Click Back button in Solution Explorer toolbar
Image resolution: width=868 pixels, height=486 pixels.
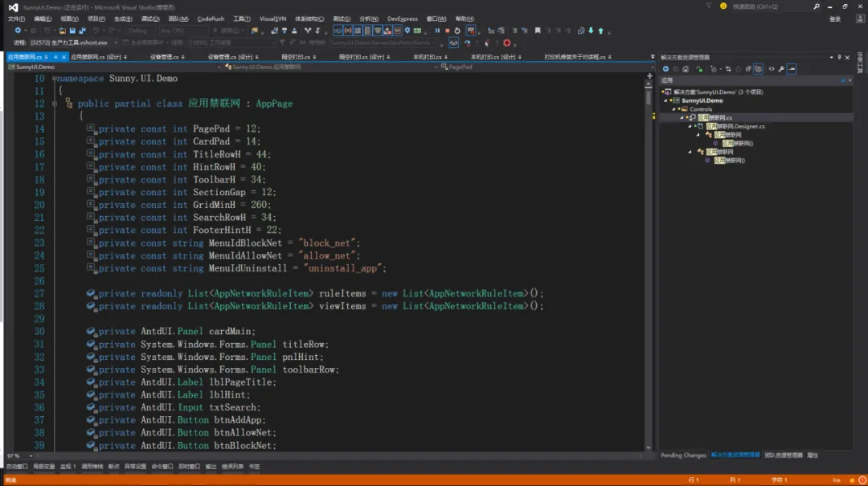(666, 69)
